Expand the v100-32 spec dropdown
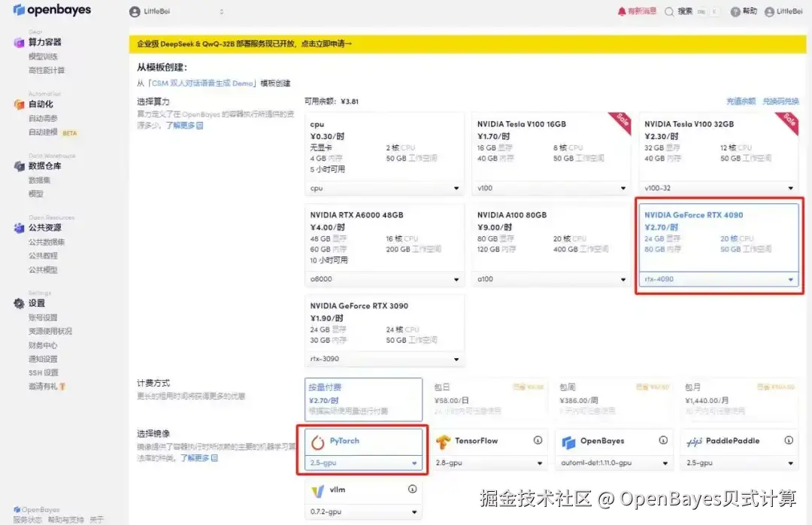Viewport: 812px width, 525px height. point(718,189)
